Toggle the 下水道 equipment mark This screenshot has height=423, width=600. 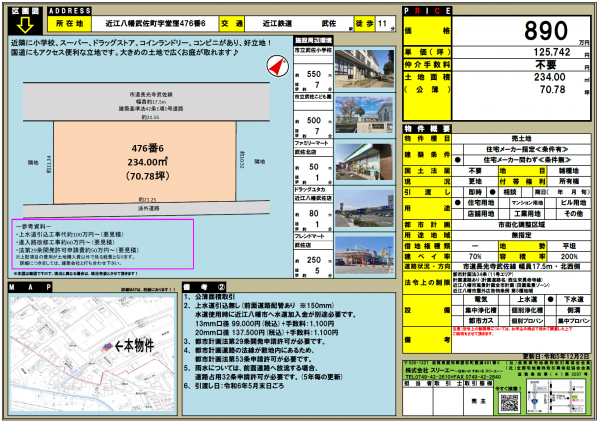pyautogui.click(x=550, y=299)
